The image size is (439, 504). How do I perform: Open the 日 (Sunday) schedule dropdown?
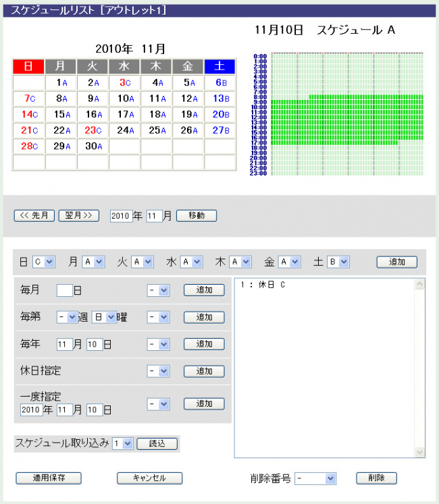[44, 262]
